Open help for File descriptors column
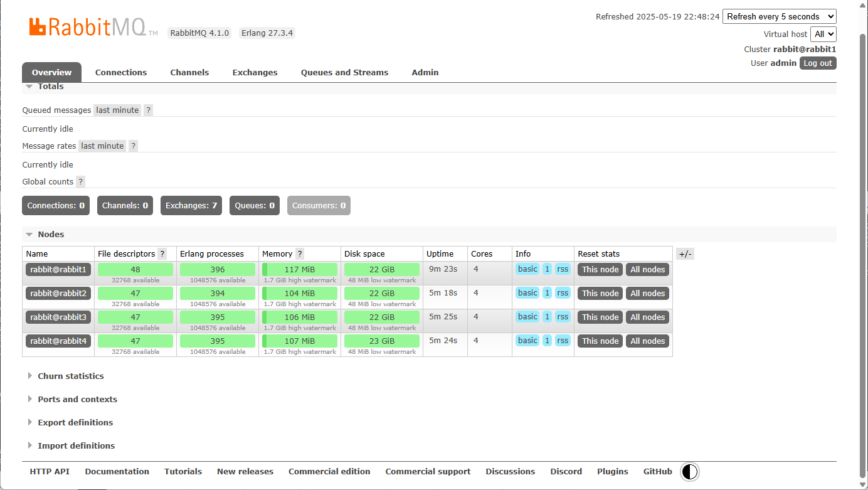 pos(162,253)
